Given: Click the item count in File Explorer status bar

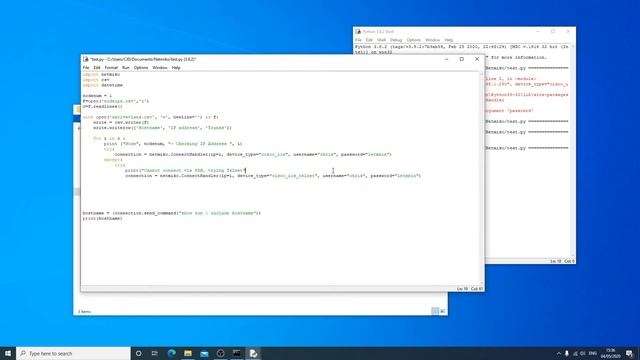Looking at the screenshot, I should coord(84,312).
